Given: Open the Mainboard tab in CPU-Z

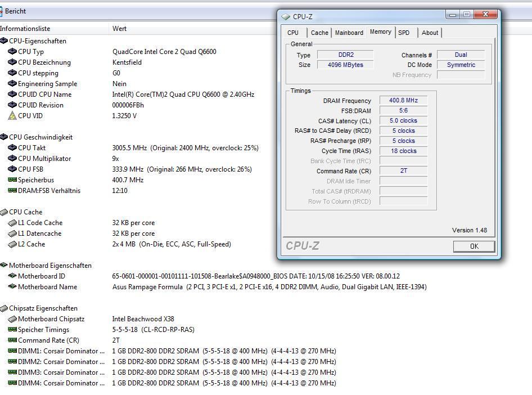Looking at the screenshot, I should pos(349,33).
